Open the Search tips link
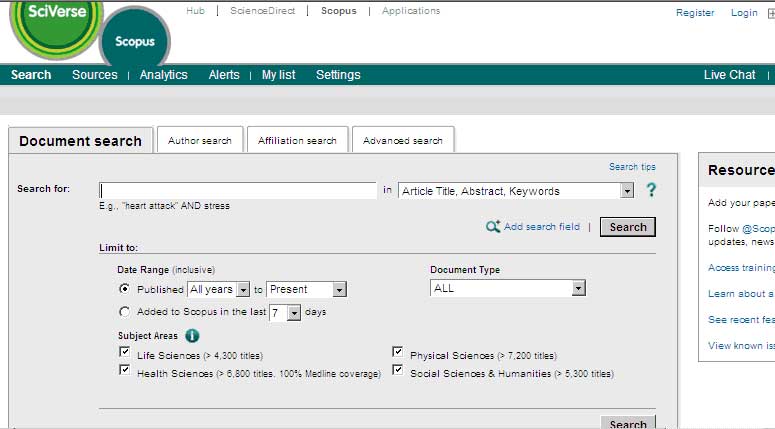This screenshot has height=429, width=775. (632, 167)
